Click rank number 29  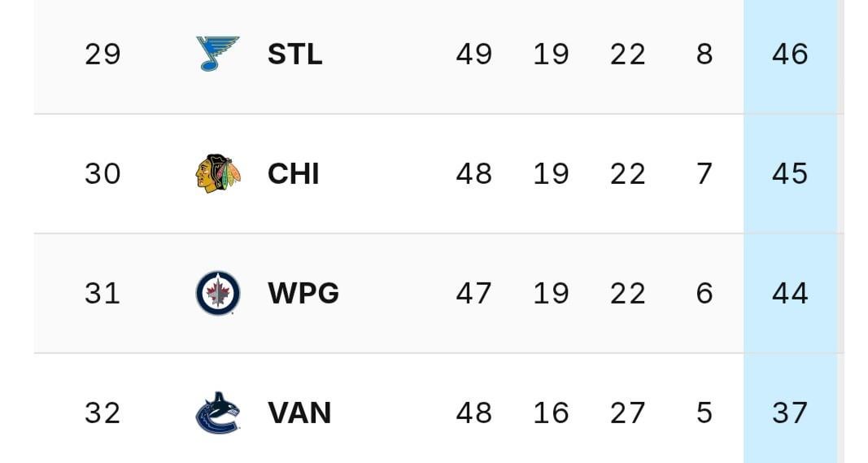tap(103, 55)
